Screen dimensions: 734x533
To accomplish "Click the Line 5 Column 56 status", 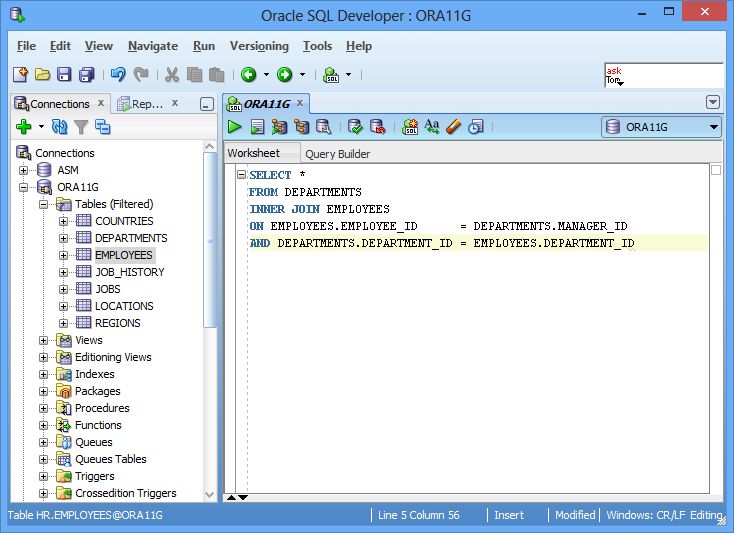I will click(418, 515).
